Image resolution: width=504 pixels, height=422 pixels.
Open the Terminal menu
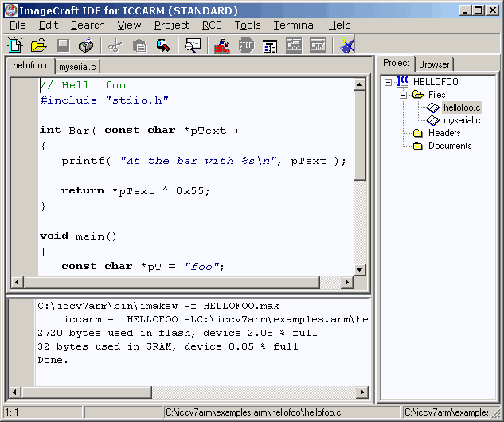(295, 25)
